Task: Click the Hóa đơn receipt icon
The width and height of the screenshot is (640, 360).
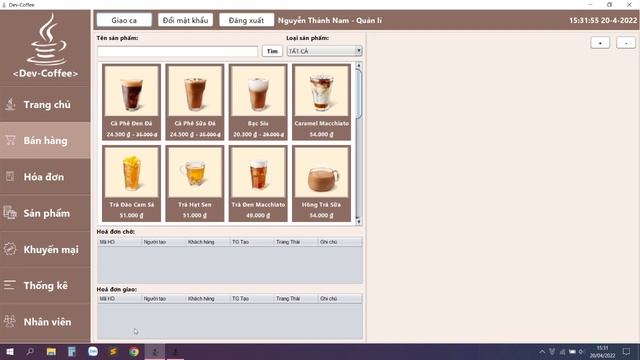Action: click(x=10, y=176)
